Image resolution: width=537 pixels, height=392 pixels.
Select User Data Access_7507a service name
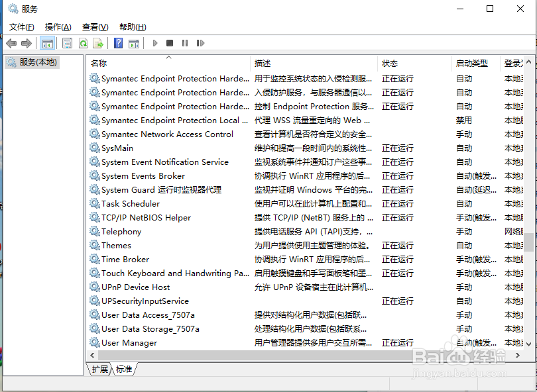(148, 315)
